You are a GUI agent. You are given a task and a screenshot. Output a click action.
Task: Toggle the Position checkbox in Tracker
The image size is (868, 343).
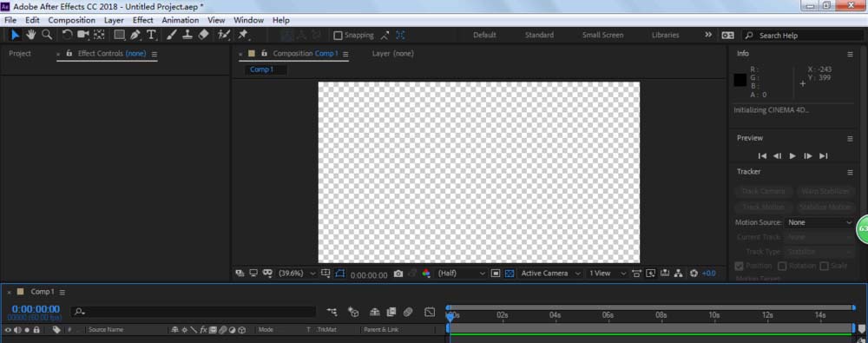click(x=739, y=266)
